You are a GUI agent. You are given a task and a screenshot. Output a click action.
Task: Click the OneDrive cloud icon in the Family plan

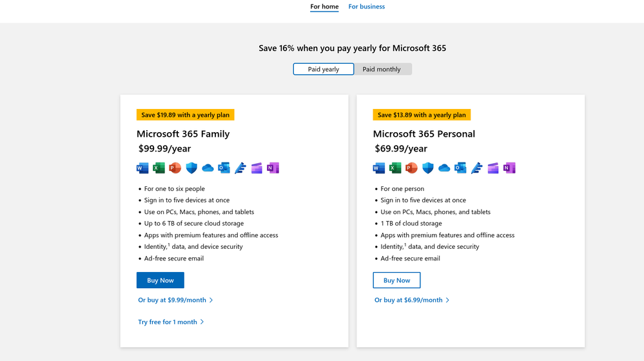pyautogui.click(x=208, y=168)
